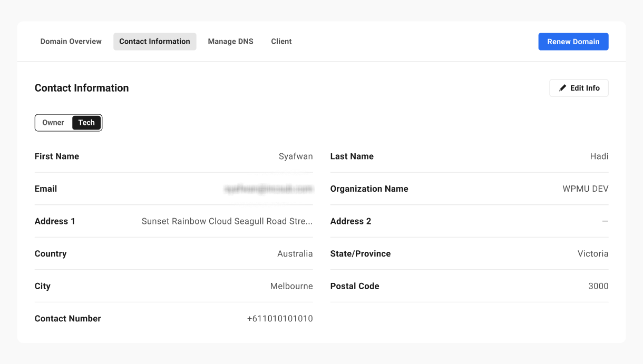Go to the Manage DNS tab
Image resolution: width=643 pixels, height=364 pixels.
click(230, 42)
